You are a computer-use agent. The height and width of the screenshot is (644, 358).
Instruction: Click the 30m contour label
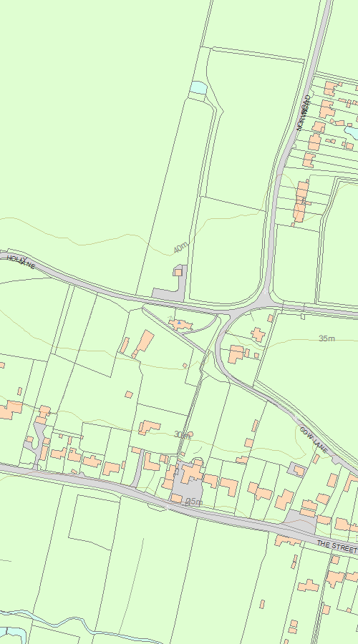point(182,434)
